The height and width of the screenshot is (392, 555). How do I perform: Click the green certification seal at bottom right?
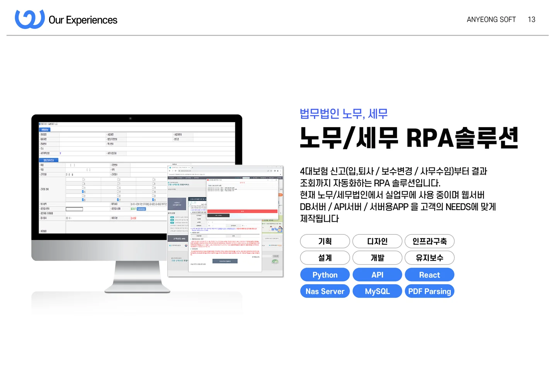(274, 261)
